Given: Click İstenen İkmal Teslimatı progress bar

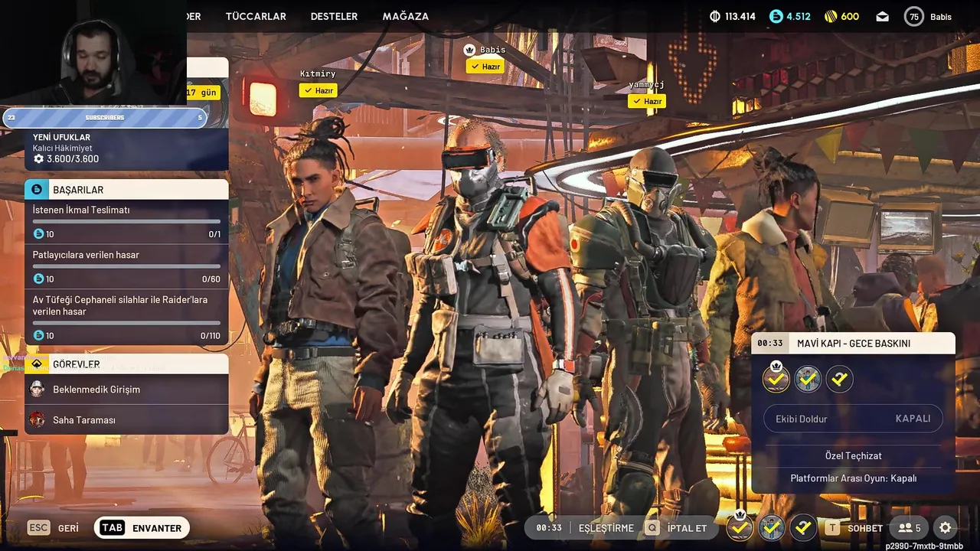Looking at the screenshot, I should [x=126, y=222].
